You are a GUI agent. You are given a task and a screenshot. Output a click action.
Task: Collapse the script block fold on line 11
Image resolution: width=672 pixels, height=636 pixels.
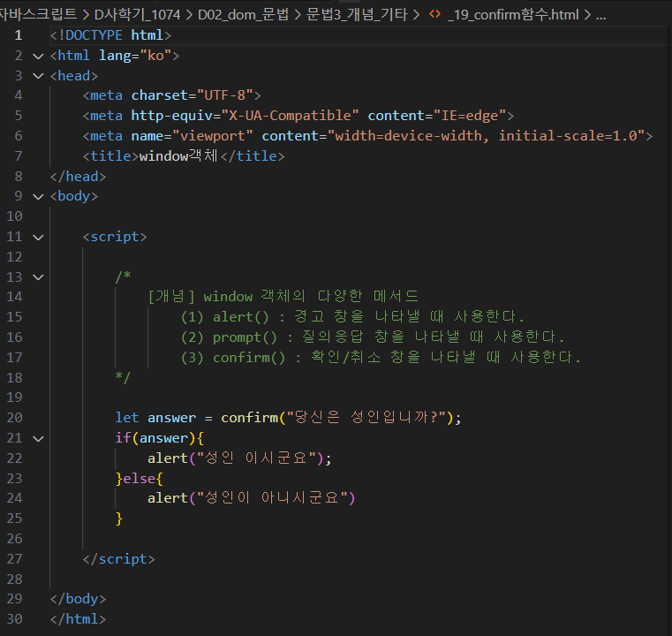point(38,237)
